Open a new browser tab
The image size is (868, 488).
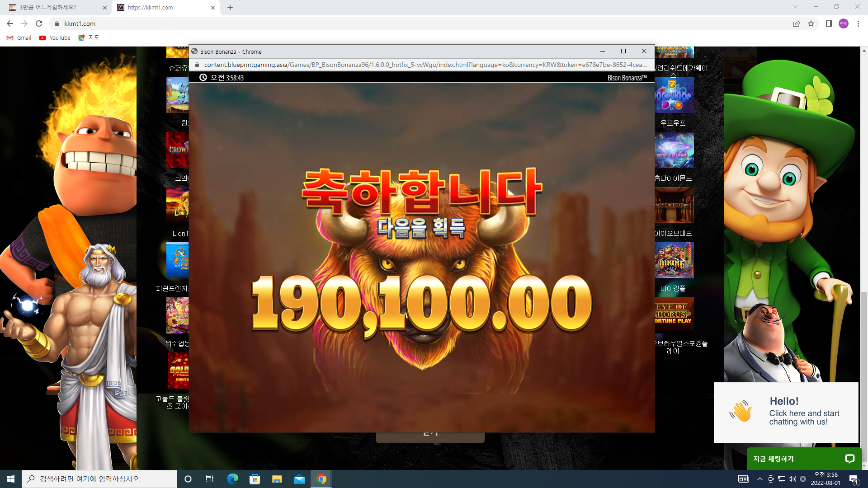tap(230, 8)
